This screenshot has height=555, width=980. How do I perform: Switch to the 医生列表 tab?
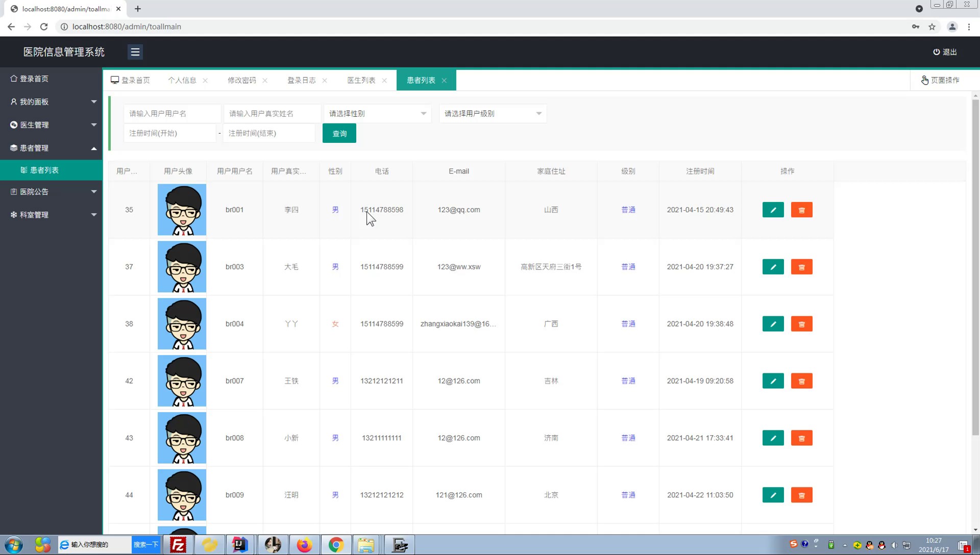(361, 80)
